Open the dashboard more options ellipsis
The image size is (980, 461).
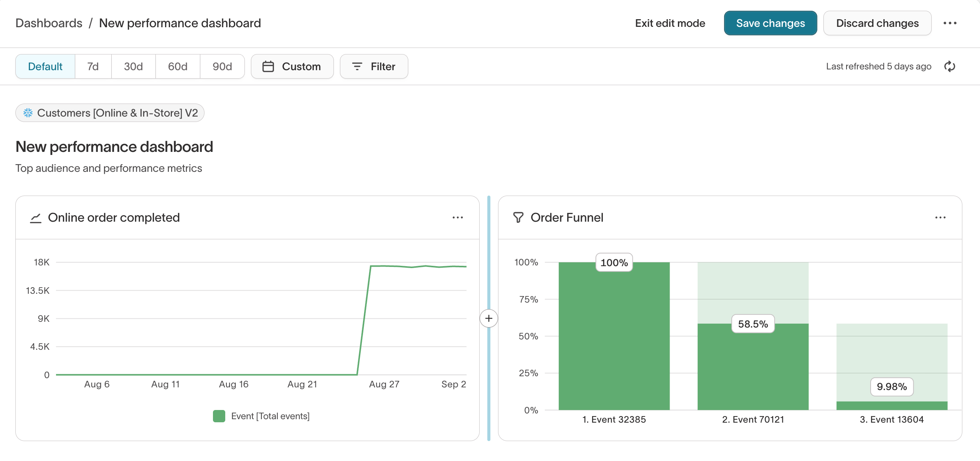pyautogui.click(x=950, y=23)
